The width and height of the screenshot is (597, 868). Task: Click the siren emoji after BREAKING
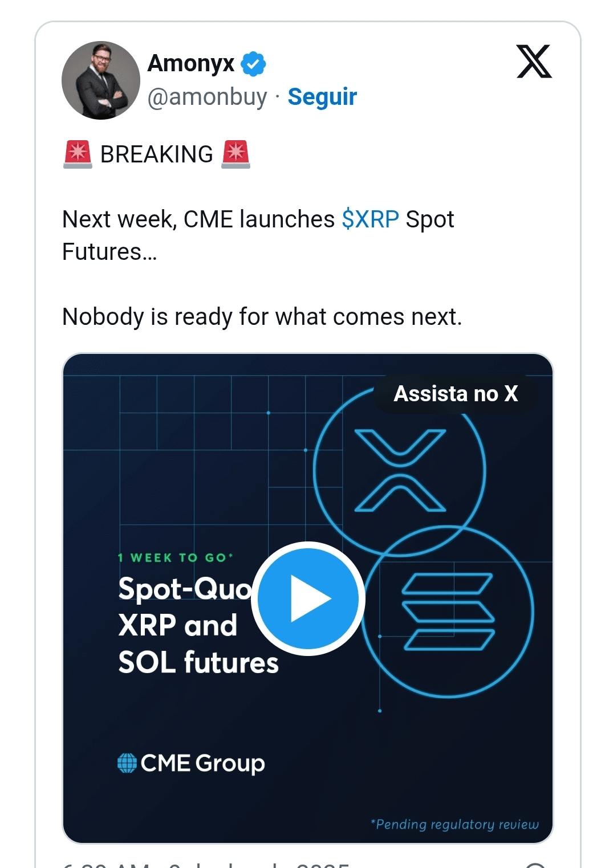(235, 154)
